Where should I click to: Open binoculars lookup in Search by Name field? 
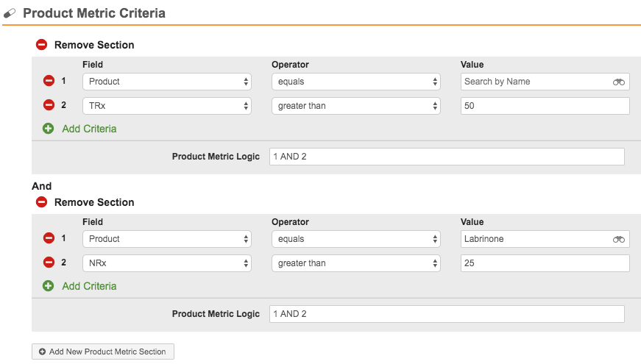pos(618,82)
